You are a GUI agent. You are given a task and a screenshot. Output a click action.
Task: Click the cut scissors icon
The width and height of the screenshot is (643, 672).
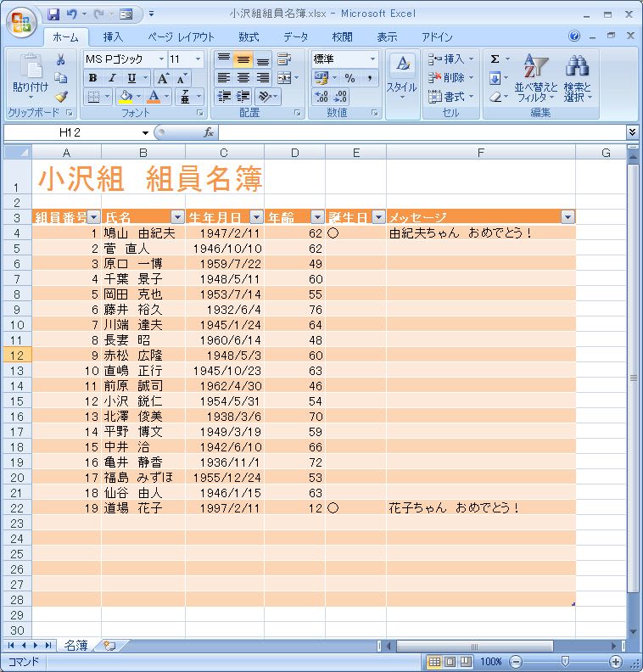tap(60, 60)
